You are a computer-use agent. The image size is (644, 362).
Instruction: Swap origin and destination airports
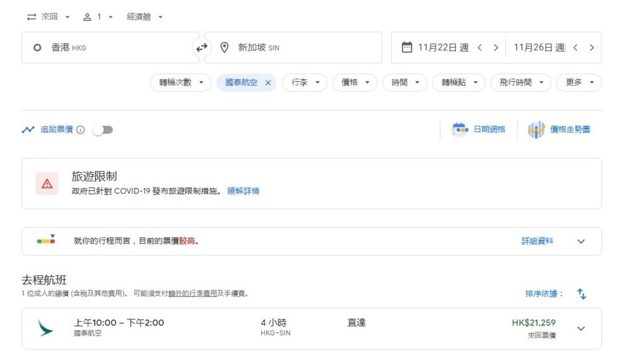click(202, 48)
